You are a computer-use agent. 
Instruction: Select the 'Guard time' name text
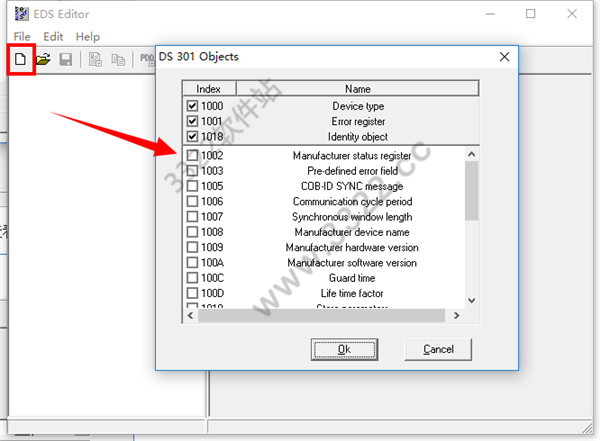352,278
